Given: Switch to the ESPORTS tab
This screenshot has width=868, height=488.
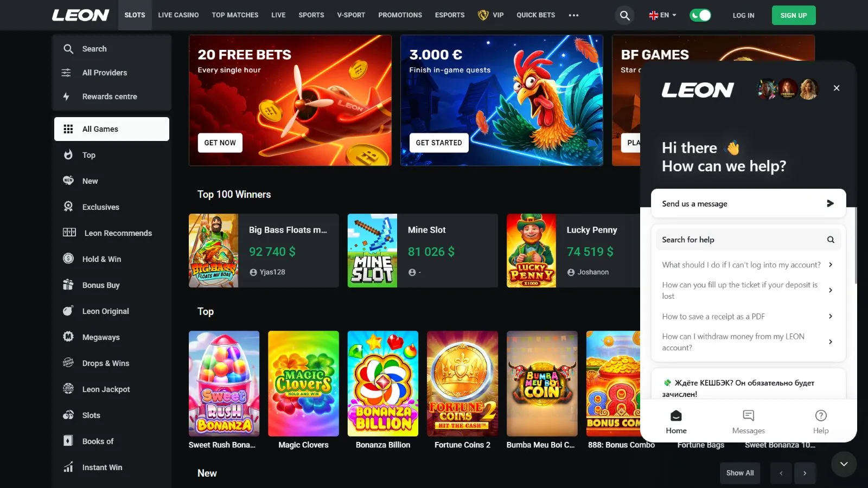Looking at the screenshot, I should point(450,15).
